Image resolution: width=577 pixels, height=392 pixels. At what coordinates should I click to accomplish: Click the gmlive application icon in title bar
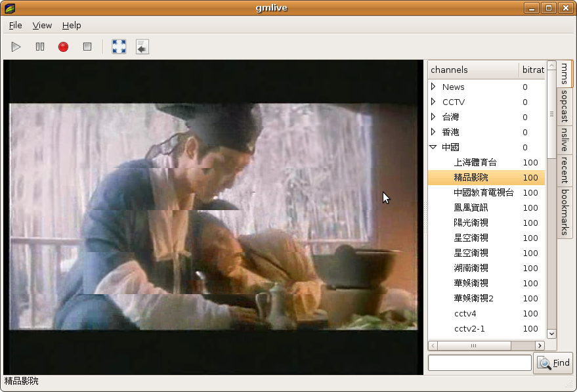coord(10,8)
